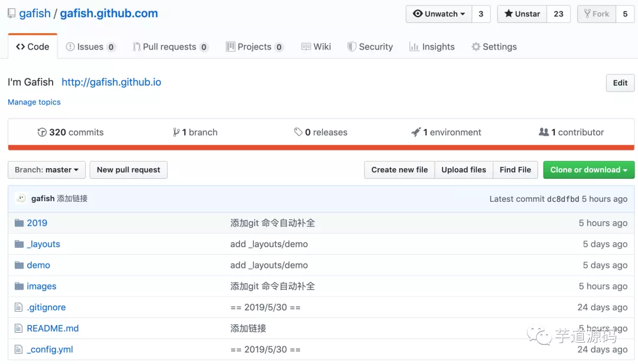This screenshot has width=638, height=364.
Task: Expand the Clone or download menu
Action: point(588,170)
